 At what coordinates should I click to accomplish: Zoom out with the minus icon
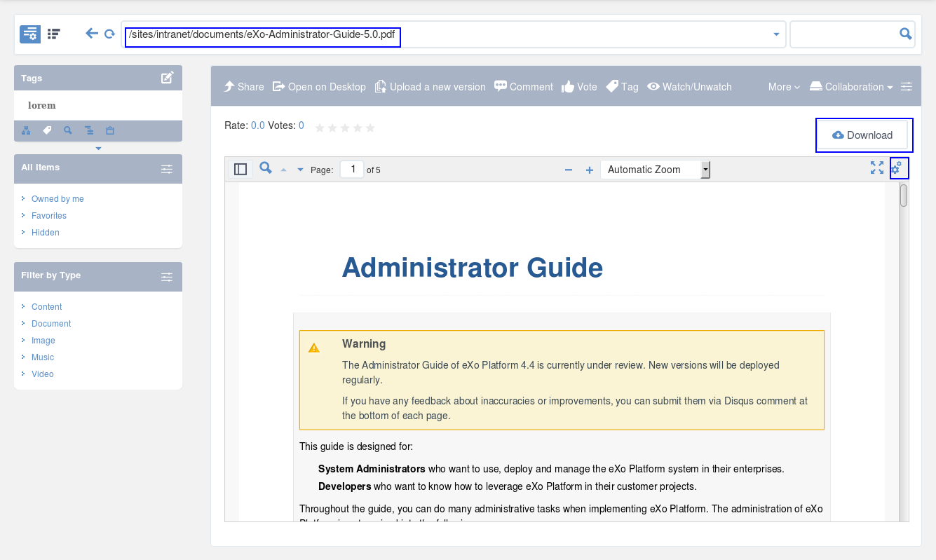[569, 170]
